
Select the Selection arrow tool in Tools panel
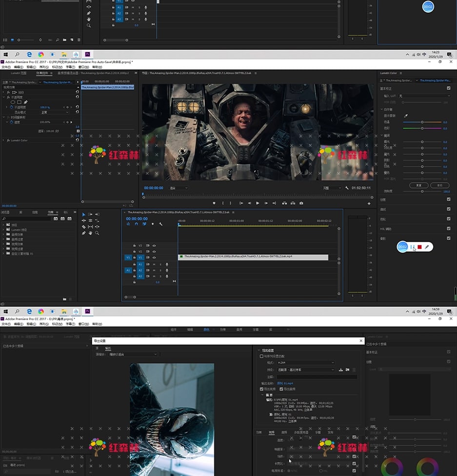pyautogui.click(x=84, y=214)
